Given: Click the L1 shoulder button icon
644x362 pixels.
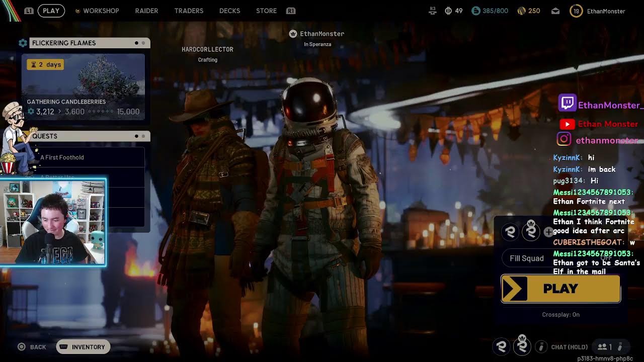Looking at the screenshot, I should (29, 11).
